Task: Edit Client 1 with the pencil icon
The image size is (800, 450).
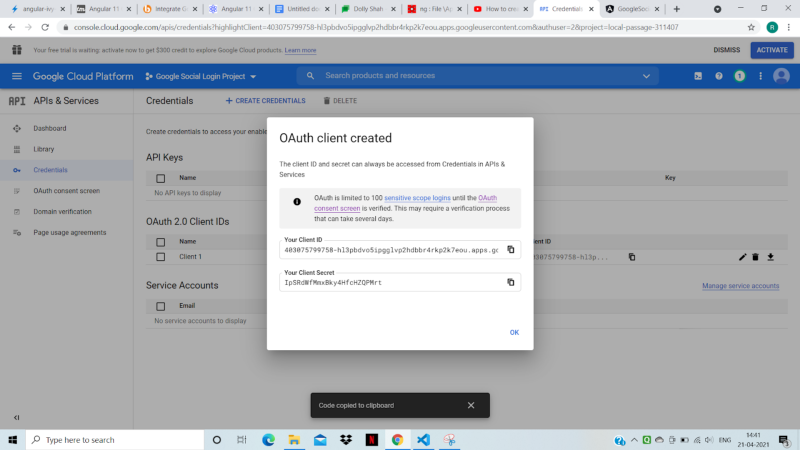Action: pos(742,257)
